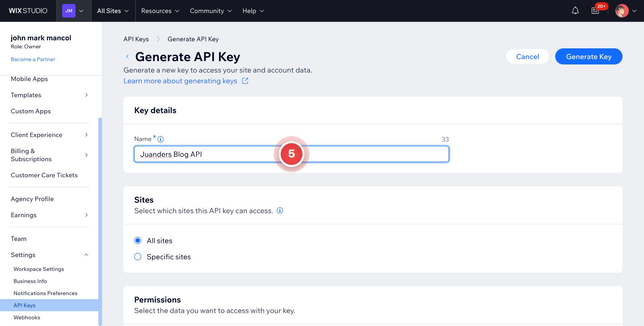Click the user profile avatar
Viewport: 644px width, 326px height.
(x=622, y=11)
